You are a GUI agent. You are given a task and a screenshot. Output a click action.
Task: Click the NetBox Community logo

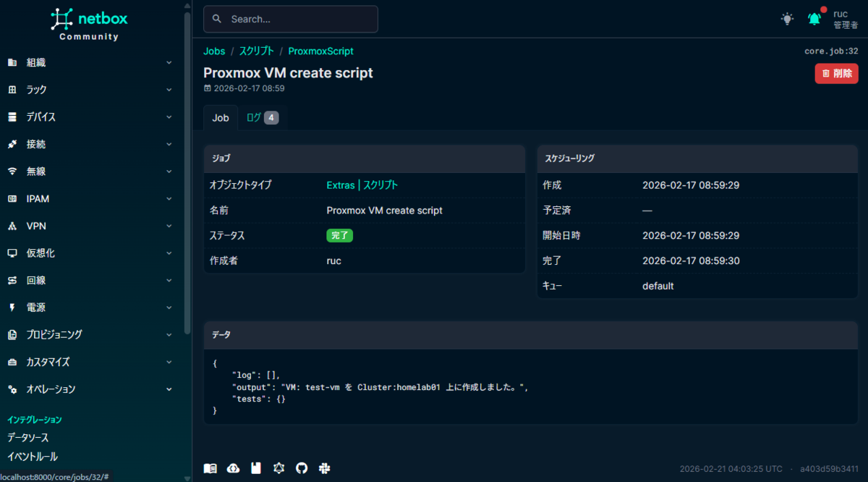[88, 23]
